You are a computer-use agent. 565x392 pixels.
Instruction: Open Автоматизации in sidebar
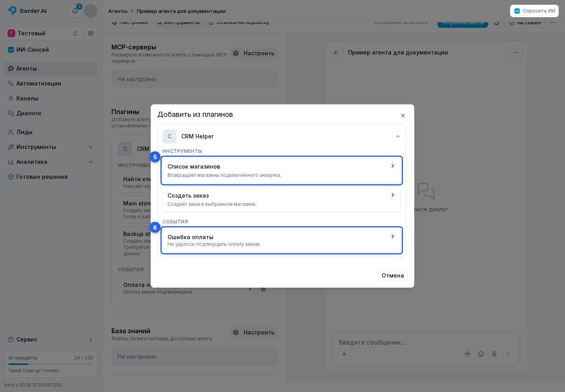[x=51, y=83]
